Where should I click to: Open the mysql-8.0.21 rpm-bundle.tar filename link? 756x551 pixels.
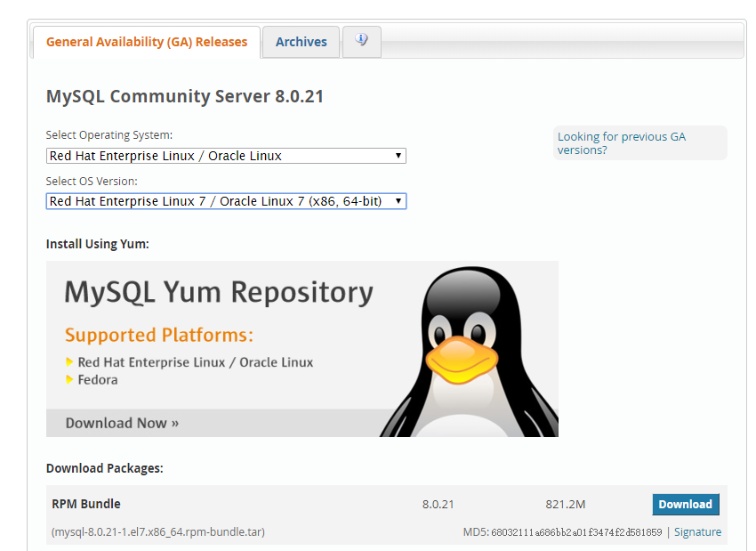(x=156, y=531)
